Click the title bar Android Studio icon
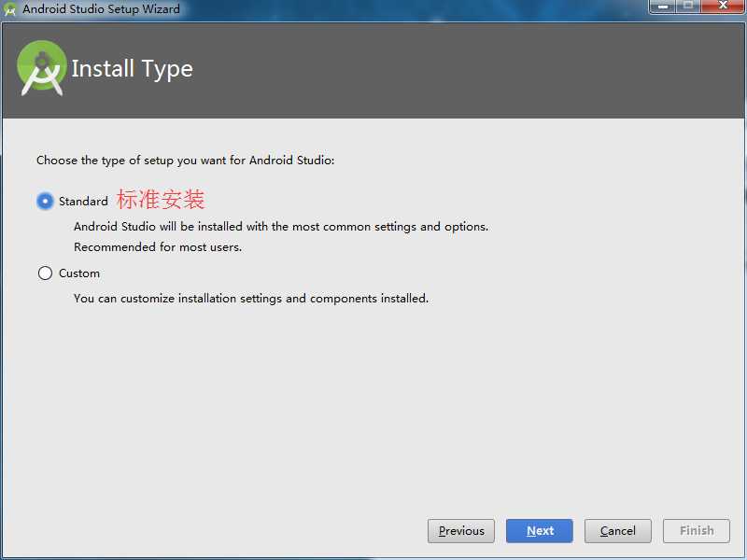 click(x=9, y=9)
